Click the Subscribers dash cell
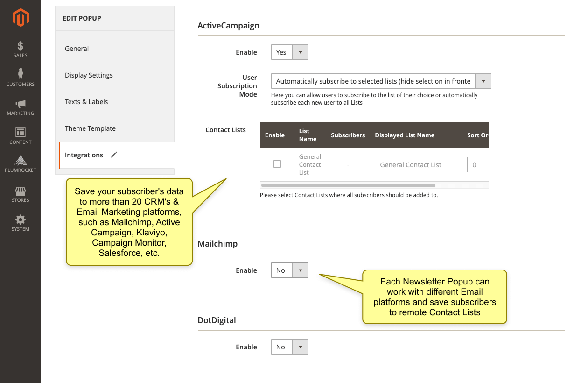This screenshot has height=383, width=588. pyautogui.click(x=348, y=165)
